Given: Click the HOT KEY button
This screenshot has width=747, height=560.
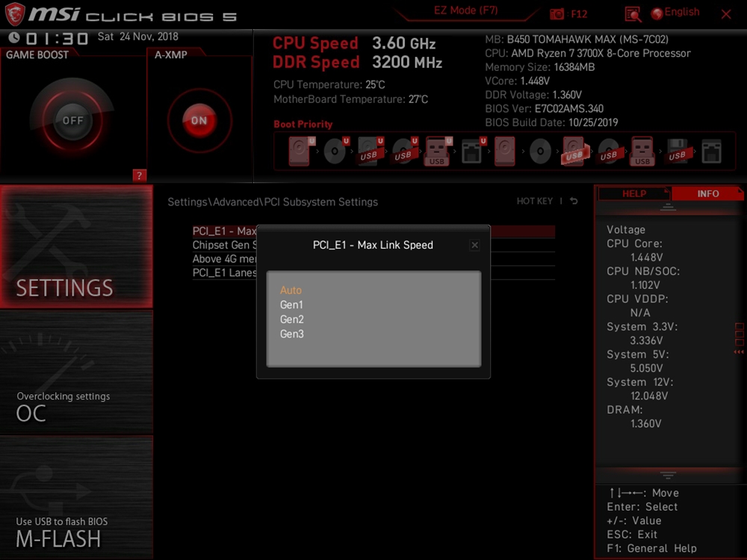Looking at the screenshot, I should click(x=535, y=201).
